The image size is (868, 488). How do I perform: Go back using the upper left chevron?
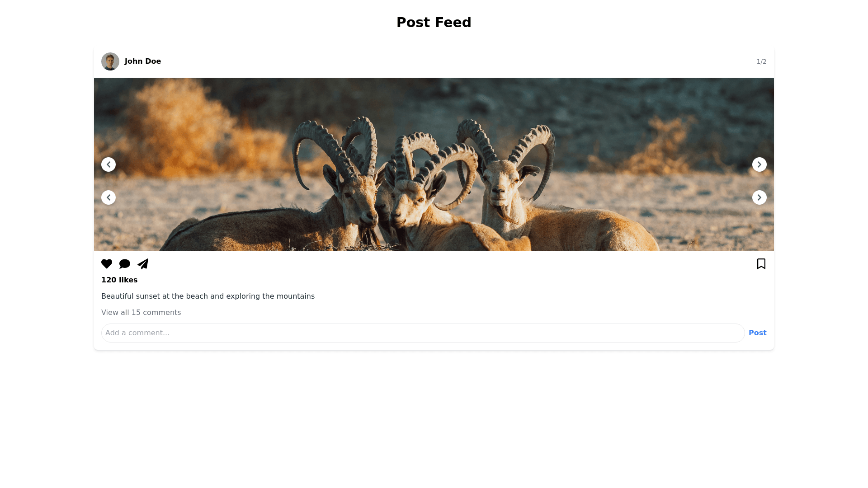tap(108, 164)
